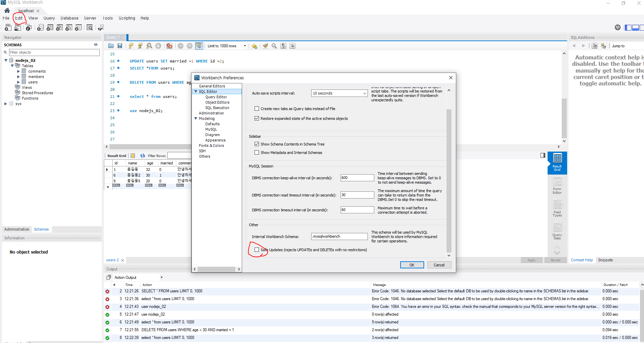Create new table icon
Viewport: 644px width, 343px height.
[x=50, y=28]
